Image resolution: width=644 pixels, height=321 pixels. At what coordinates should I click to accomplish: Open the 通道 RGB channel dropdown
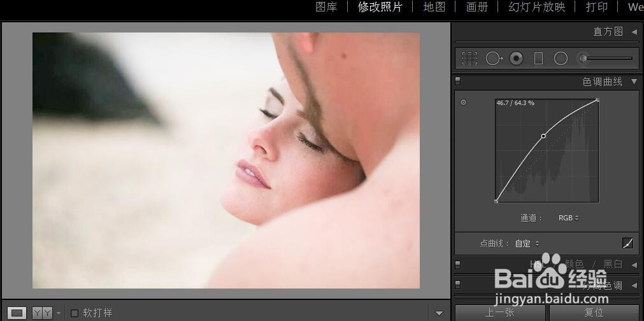[x=568, y=218]
